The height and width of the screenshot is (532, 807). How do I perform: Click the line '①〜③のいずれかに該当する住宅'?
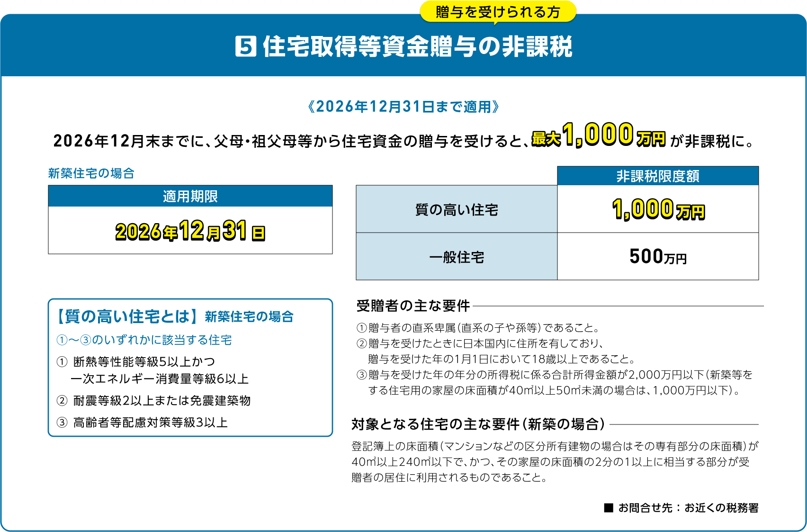click(144, 340)
